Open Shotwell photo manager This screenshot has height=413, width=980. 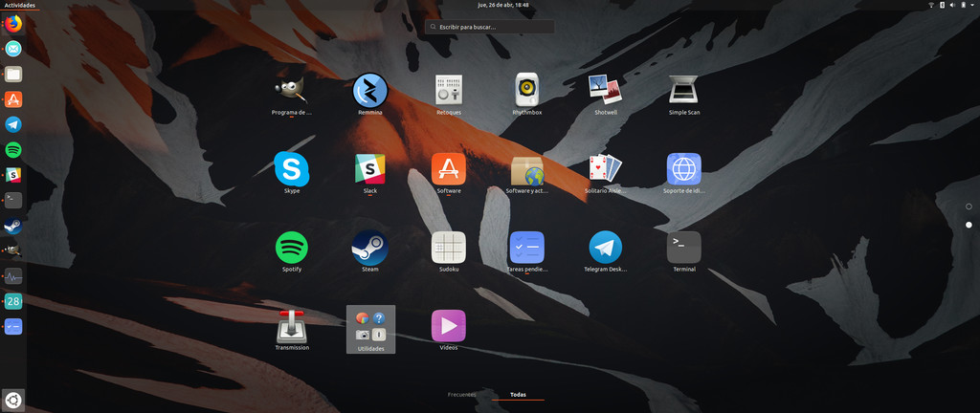tap(605, 91)
